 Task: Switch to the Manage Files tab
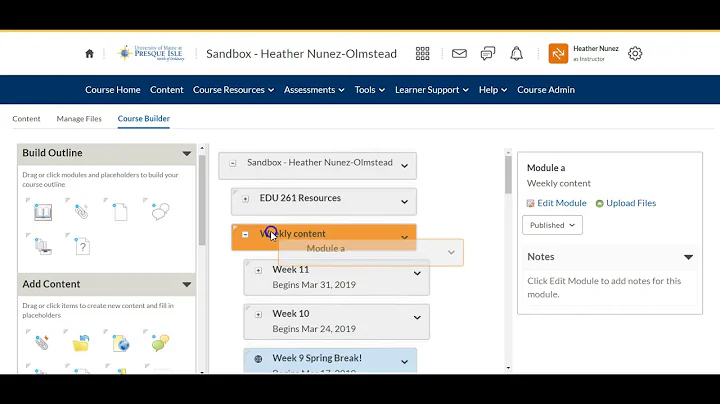point(79,118)
